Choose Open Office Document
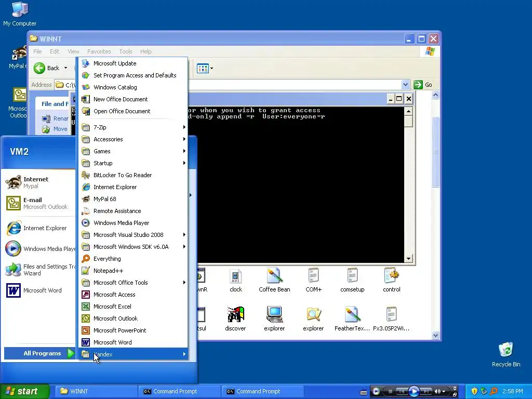Viewport: 532px width, 399px height. tap(134, 111)
